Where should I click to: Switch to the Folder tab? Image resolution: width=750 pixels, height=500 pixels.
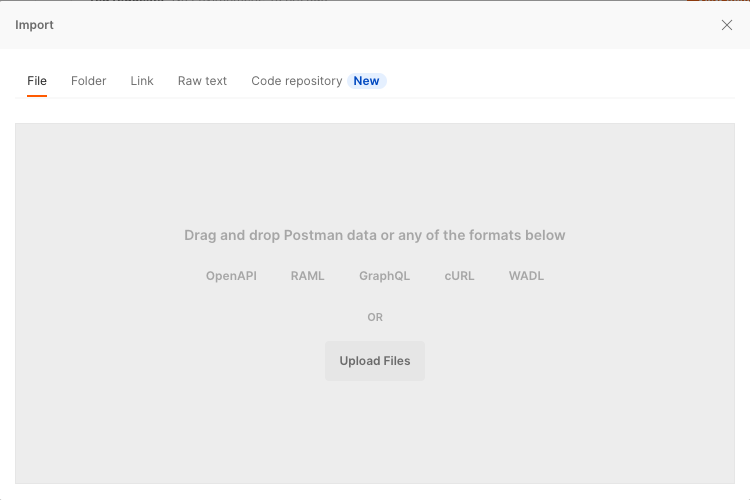(x=88, y=81)
